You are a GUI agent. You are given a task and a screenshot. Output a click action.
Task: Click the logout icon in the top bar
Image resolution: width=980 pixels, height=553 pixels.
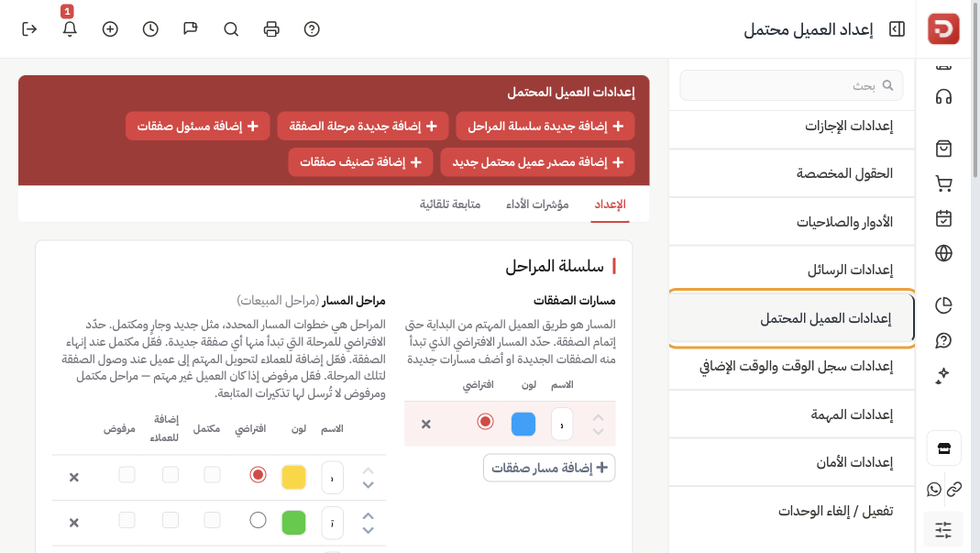click(x=29, y=29)
